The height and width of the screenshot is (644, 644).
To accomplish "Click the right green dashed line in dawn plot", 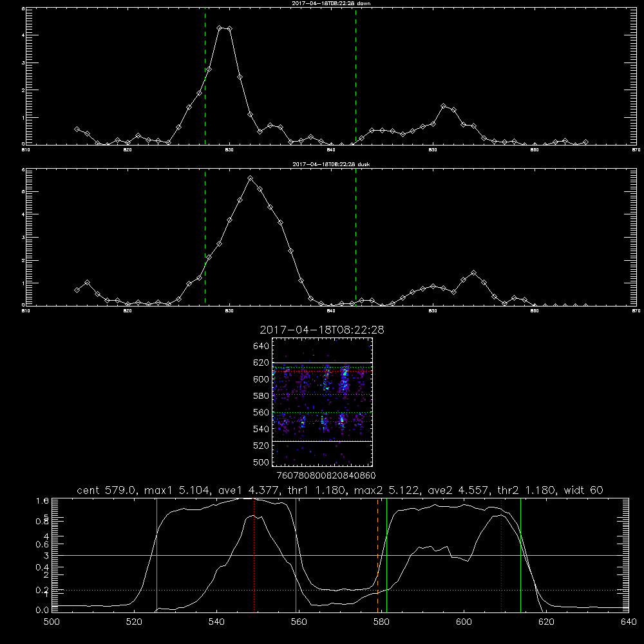I will pos(355,77).
